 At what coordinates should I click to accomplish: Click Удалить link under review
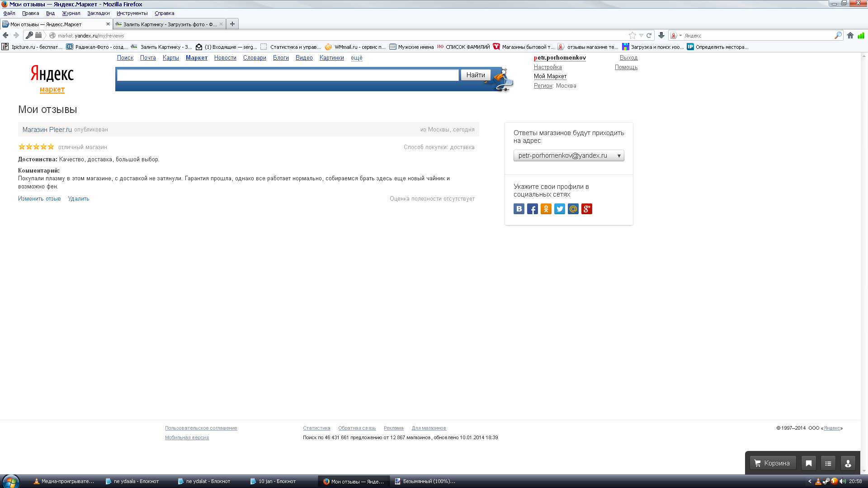pyautogui.click(x=78, y=199)
